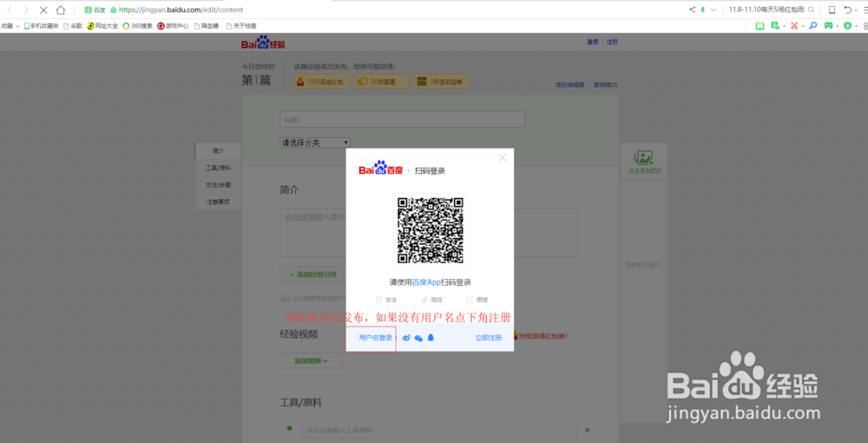Log in with the WeChat icon
This screenshot has height=443, width=868.
[x=418, y=338]
